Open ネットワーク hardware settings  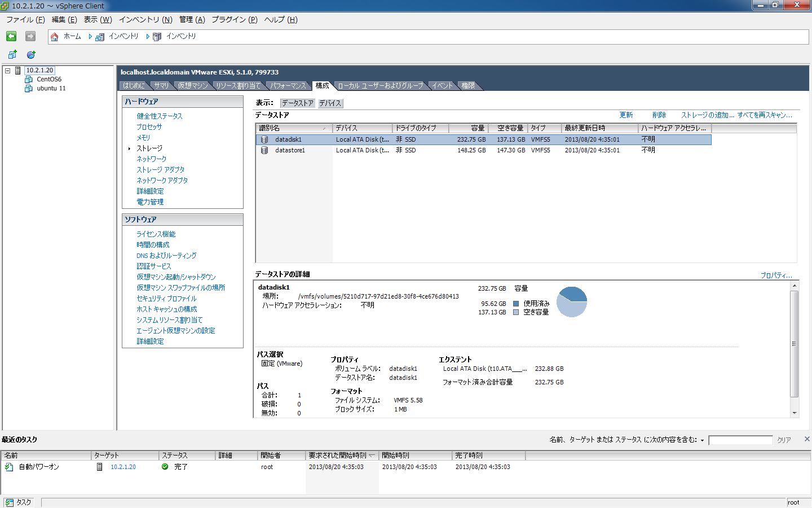click(152, 159)
